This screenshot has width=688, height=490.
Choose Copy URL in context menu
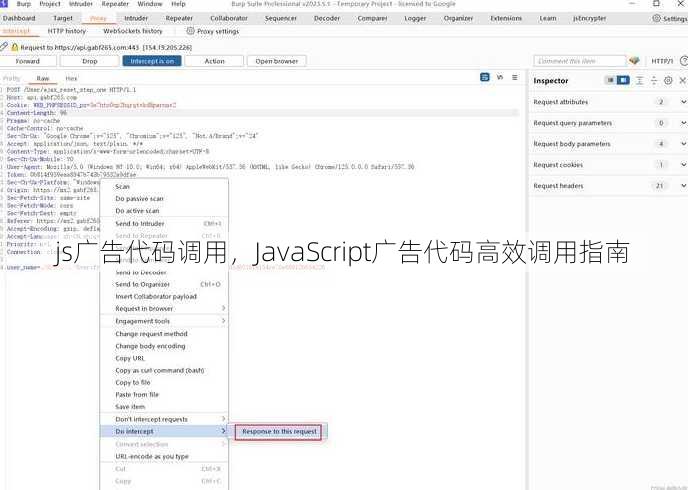[164, 358]
